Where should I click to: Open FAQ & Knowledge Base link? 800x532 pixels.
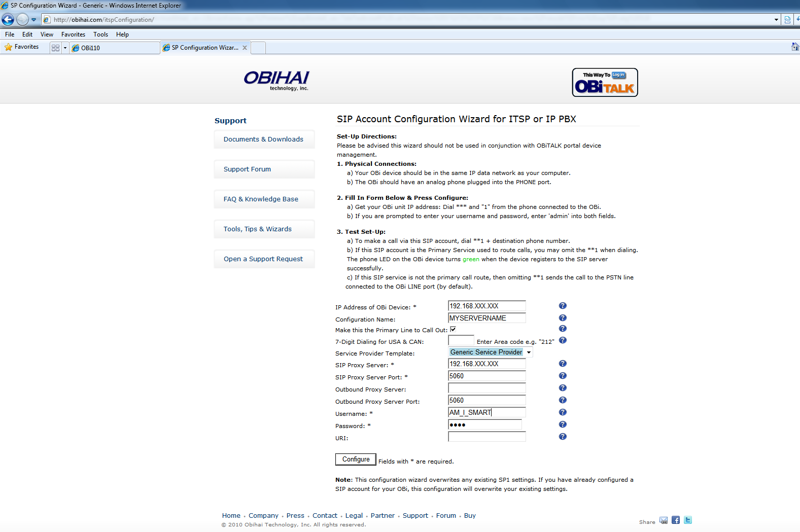pyautogui.click(x=264, y=199)
